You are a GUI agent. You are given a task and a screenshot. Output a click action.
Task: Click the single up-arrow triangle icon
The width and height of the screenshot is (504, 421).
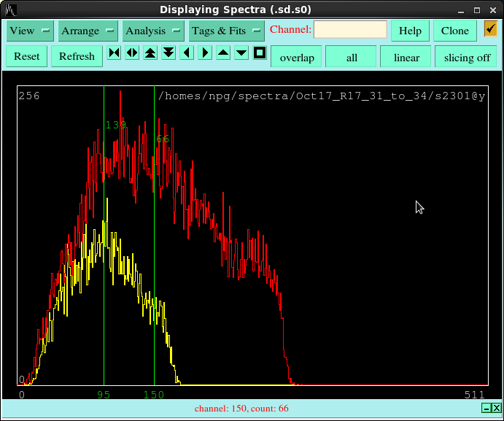tap(223, 53)
